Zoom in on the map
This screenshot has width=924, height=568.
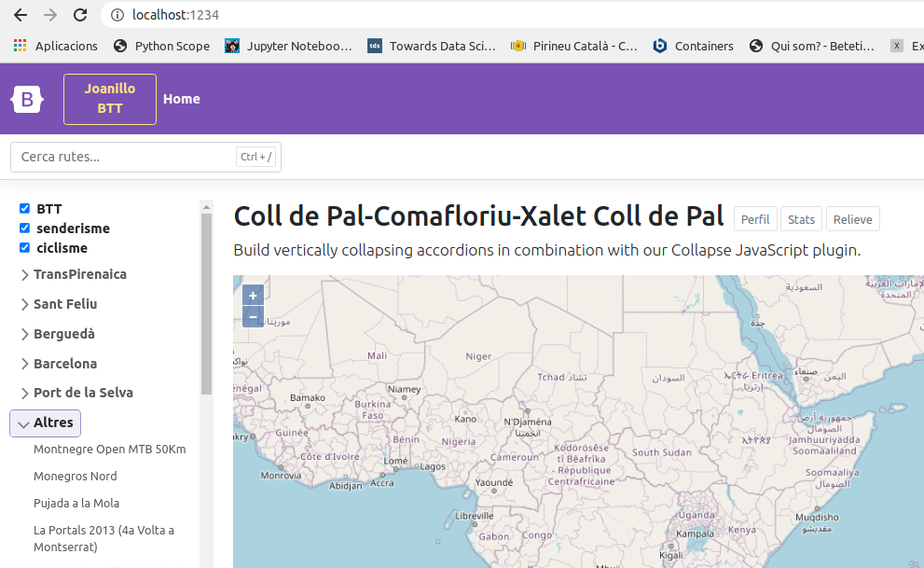(x=253, y=296)
